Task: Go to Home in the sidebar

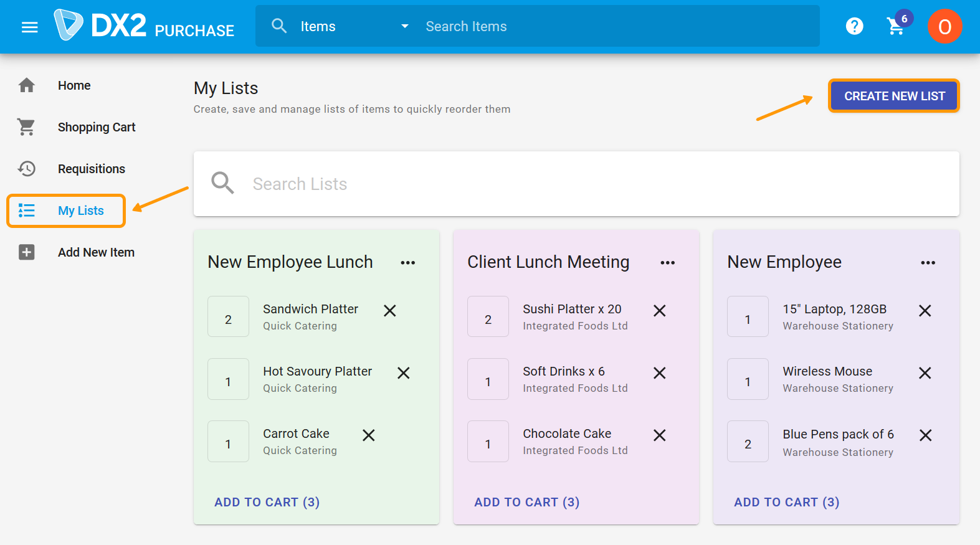Action: tap(74, 85)
